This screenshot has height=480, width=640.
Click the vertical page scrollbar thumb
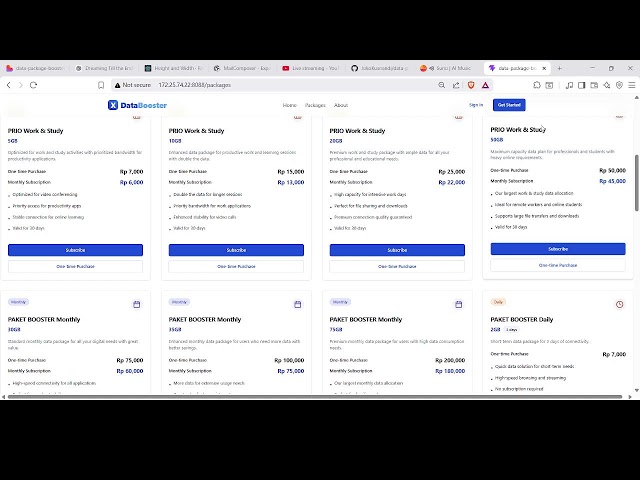[636, 183]
